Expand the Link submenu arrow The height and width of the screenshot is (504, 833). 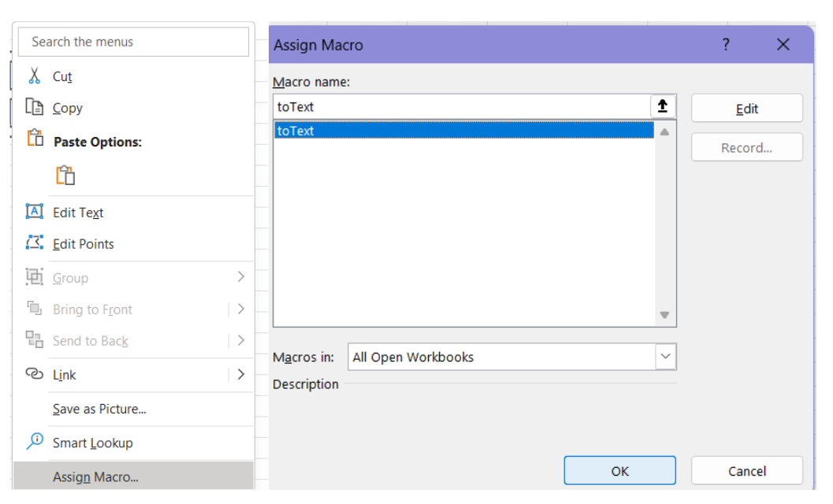point(241,374)
